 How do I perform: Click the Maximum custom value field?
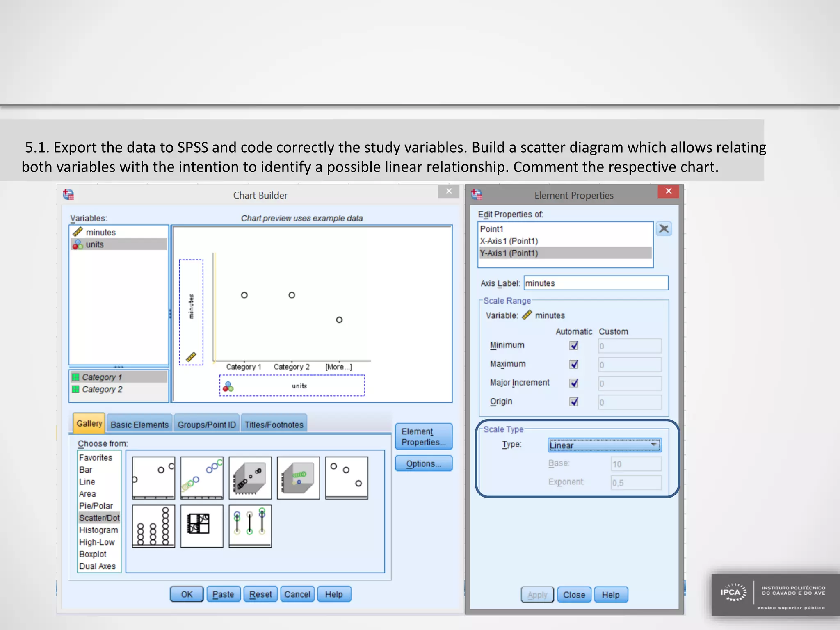click(x=630, y=365)
